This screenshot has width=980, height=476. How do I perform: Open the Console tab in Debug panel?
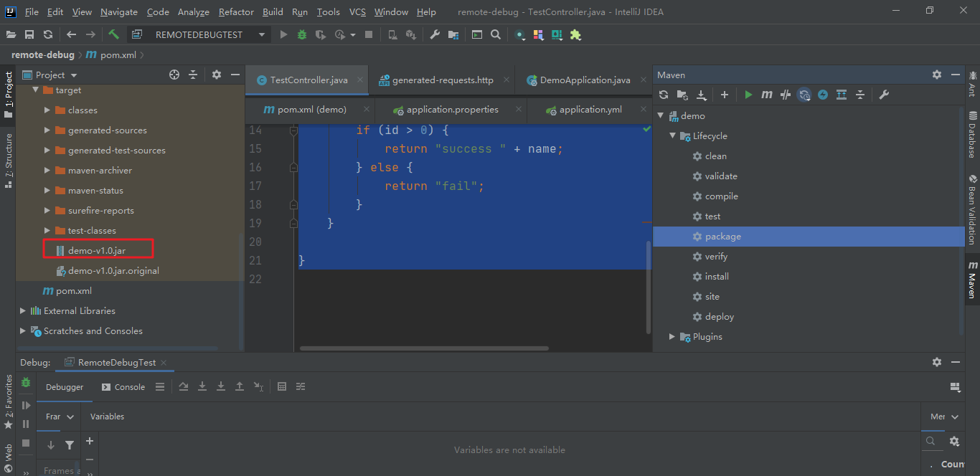[x=123, y=387]
